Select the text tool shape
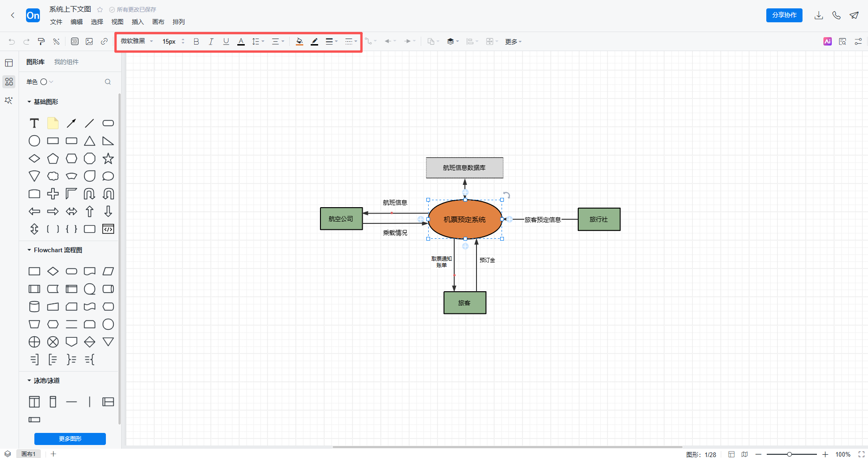Screen dimensions: 868x458 pos(34,123)
